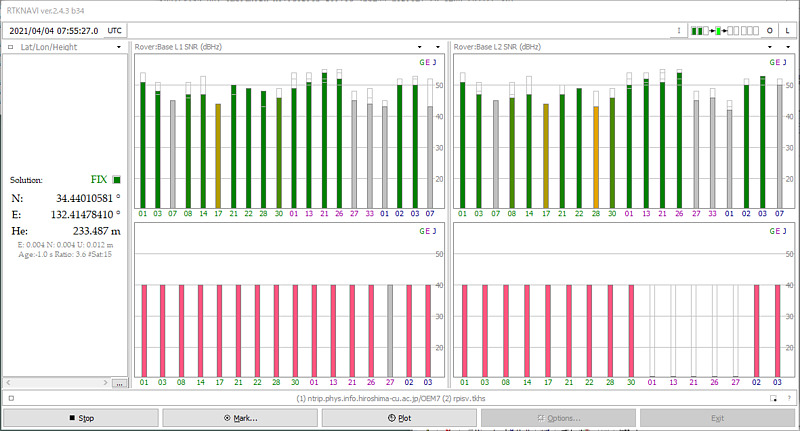Image resolution: width=800 pixels, height=431 pixels.
Task: Click the Stop button
Action: [x=81, y=418]
